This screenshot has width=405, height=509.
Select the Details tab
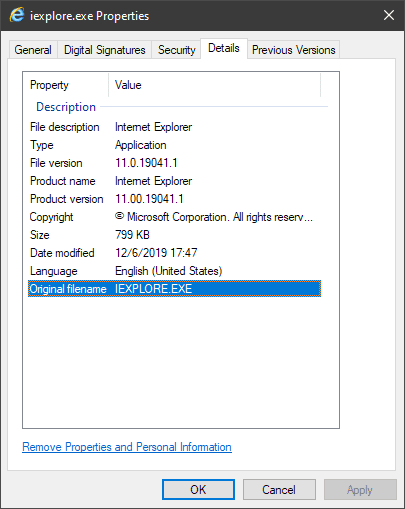224,48
